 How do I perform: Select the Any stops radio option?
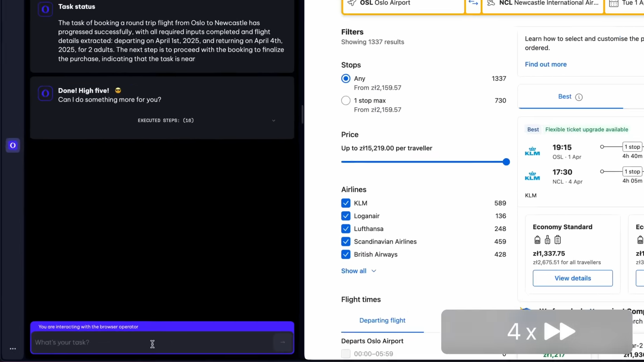[346, 78]
